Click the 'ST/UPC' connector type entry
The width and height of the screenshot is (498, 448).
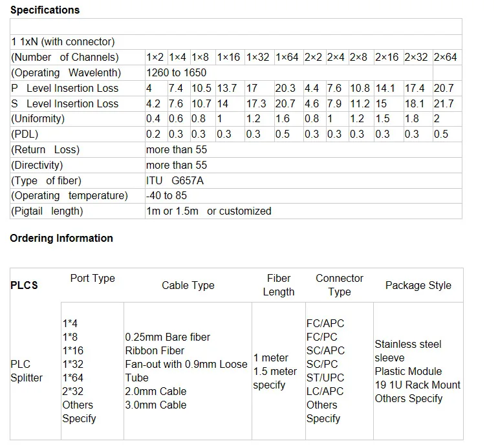[x=325, y=378]
